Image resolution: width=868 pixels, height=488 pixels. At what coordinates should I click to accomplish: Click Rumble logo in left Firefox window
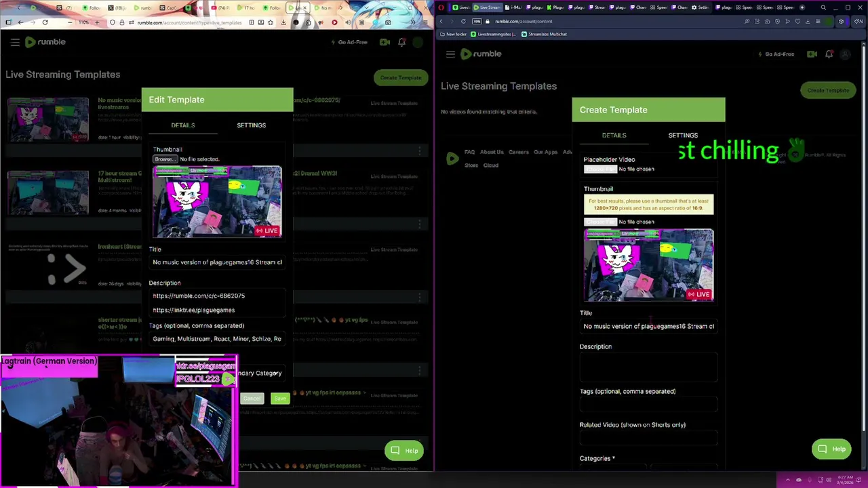45,42
